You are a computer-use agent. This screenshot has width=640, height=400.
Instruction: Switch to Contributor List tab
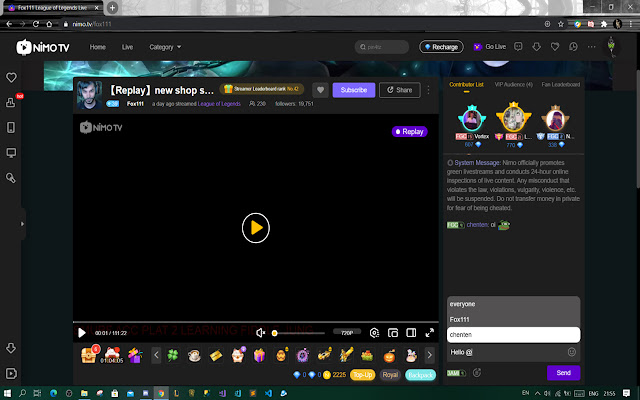pyautogui.click(x=467, y=84)
